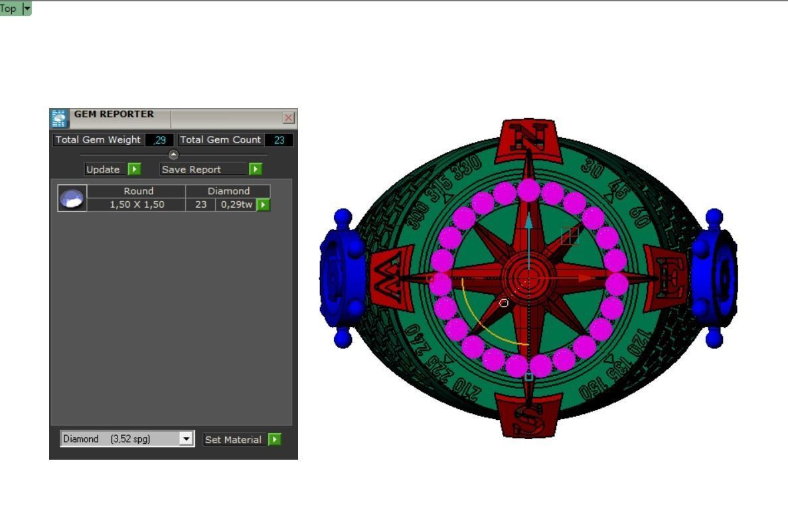This screenshot has width=788, height=532.
Task: Click the Top viewport label
Action: coord(9,9)
